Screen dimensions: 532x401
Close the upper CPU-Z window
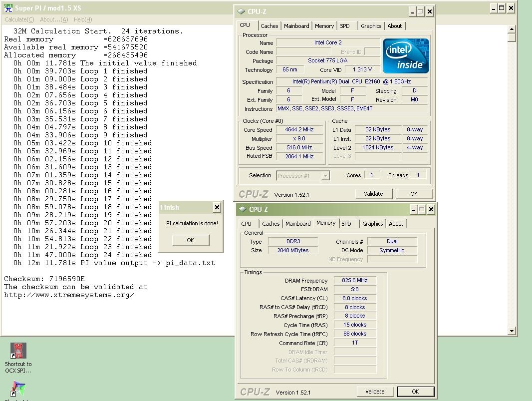(429, 12)
